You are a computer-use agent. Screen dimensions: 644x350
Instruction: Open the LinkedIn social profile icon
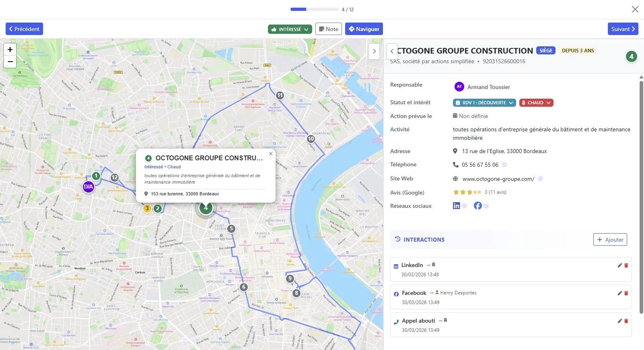point(456,206)
